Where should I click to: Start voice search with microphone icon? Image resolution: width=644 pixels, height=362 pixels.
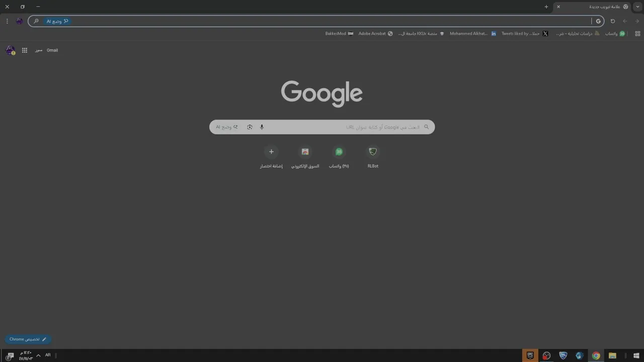pyautogui.click(x=262, y=127)
